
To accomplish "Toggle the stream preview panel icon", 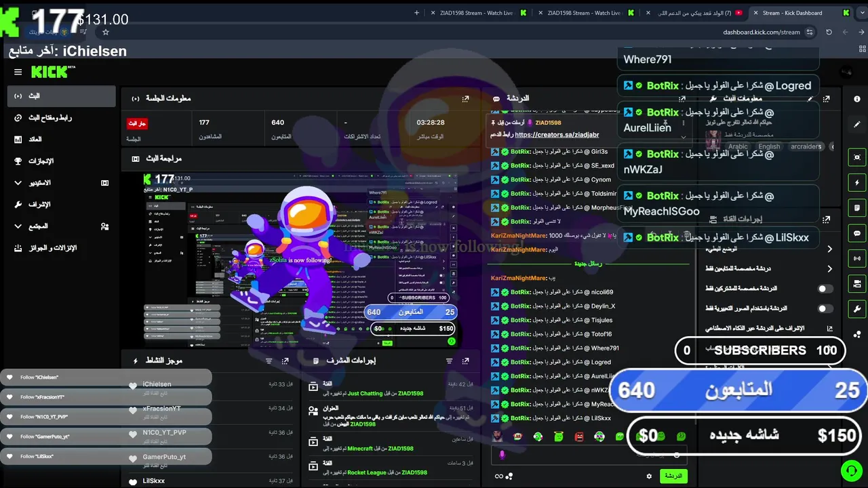I will point(857,157).
